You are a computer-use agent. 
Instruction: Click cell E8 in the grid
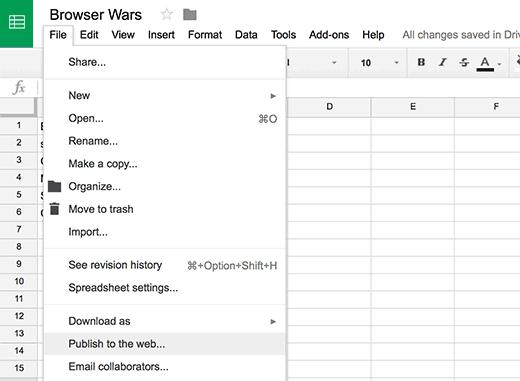tap(413, 247)
